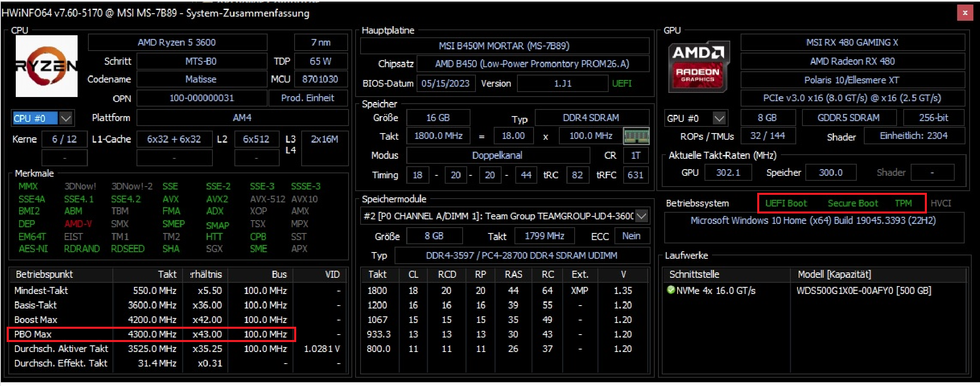Image resolution: width=980 pixels, height=386 pixels.
Task: Select the Mindest-Takt row
Action: 178,290
